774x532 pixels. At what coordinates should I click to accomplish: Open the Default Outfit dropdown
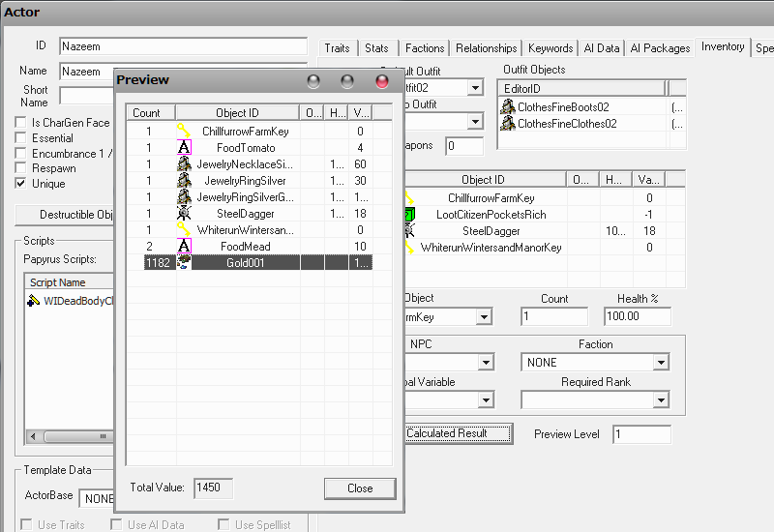474,88
